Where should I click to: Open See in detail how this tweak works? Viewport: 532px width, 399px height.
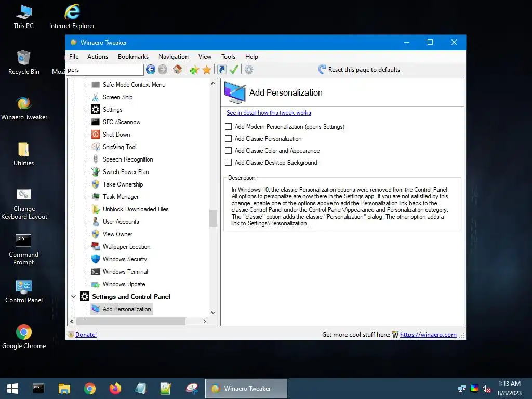269,113
